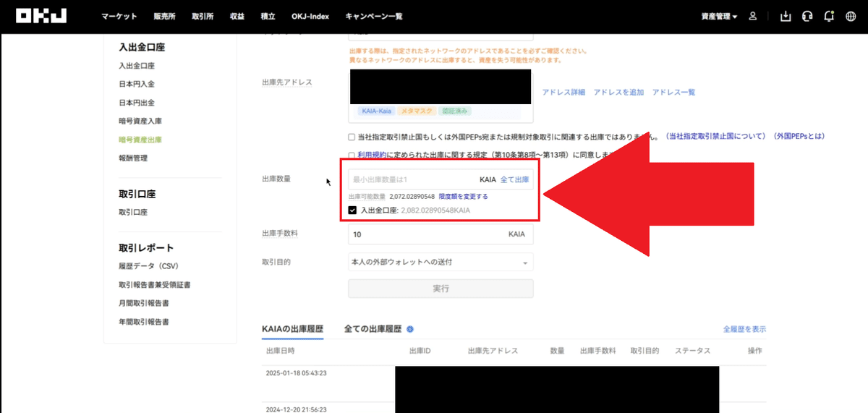Select 暗号資産出庫 in sidebar
868x413 pixels.
click(140, 140)
